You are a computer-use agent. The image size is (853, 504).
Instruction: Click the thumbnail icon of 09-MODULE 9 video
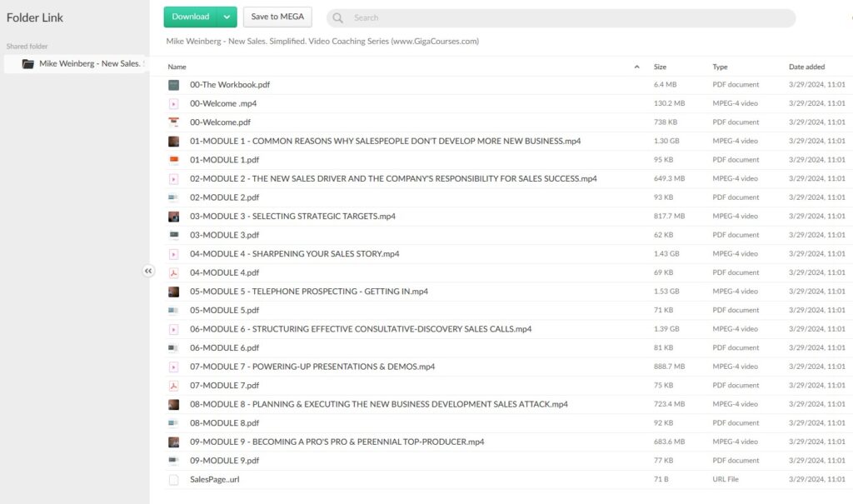pyautogui.click(x=173, y=442)
